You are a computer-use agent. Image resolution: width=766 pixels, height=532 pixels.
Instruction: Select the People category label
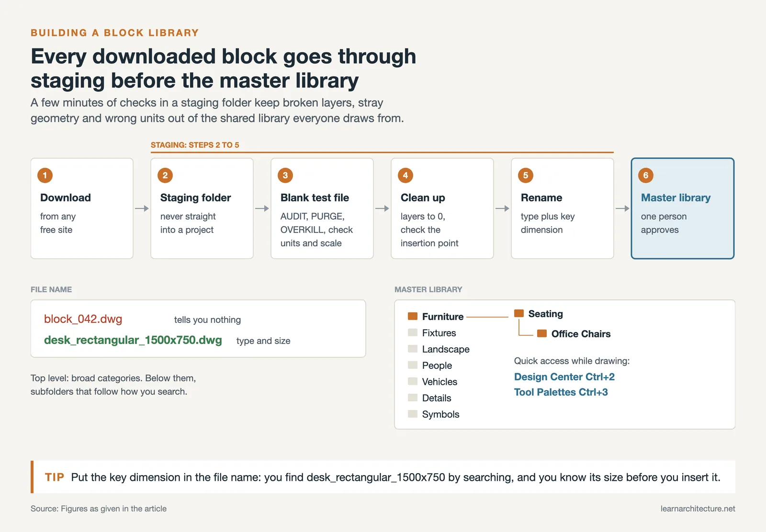tap(437, 366)
